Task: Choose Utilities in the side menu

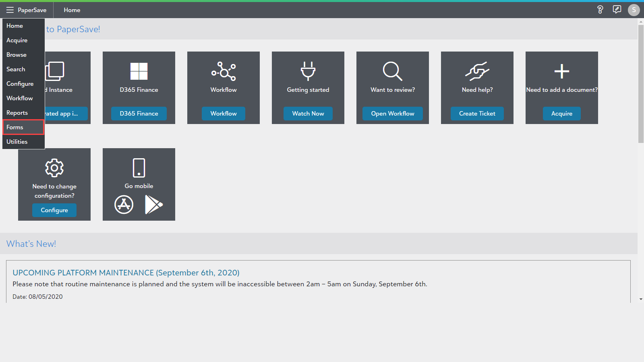Action: point(17,142)
